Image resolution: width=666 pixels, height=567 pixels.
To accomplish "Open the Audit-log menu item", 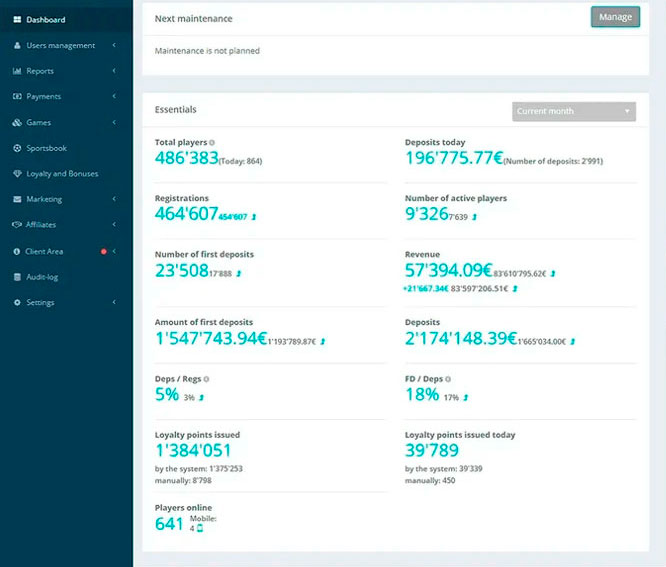I will click(66, 277).
